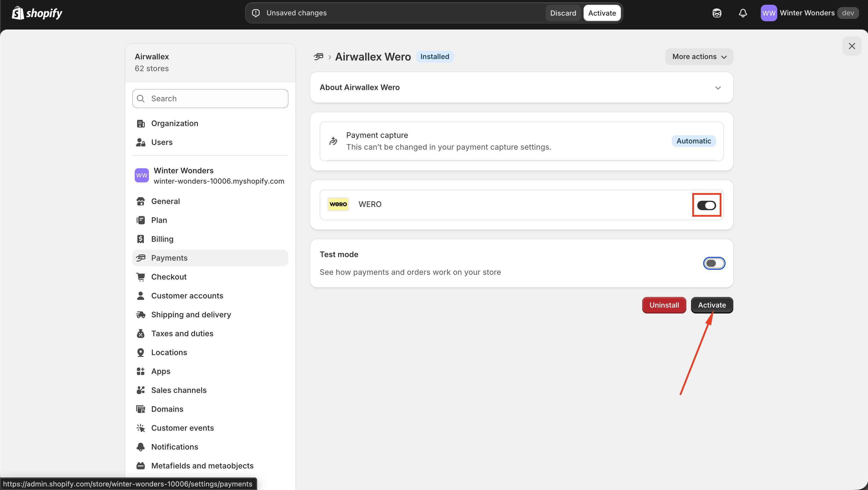
Task: Close the settings panel
Action: pyautogui.click(x=852, y=46)
